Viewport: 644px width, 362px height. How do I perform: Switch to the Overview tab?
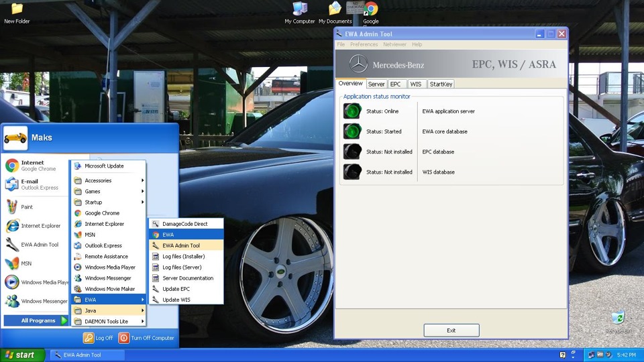click(x=350, y=83)
